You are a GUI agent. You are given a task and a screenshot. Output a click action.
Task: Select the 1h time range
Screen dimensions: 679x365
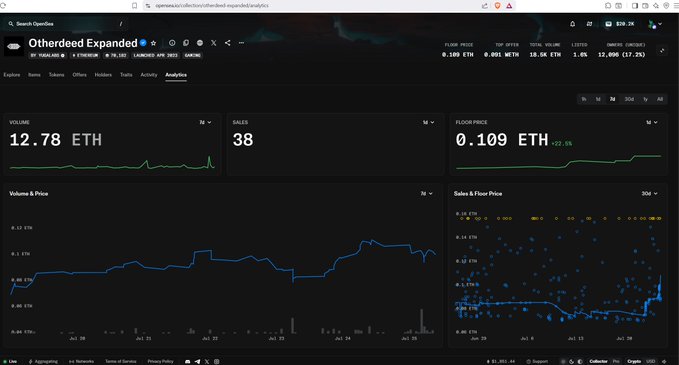tap(584, 99)
